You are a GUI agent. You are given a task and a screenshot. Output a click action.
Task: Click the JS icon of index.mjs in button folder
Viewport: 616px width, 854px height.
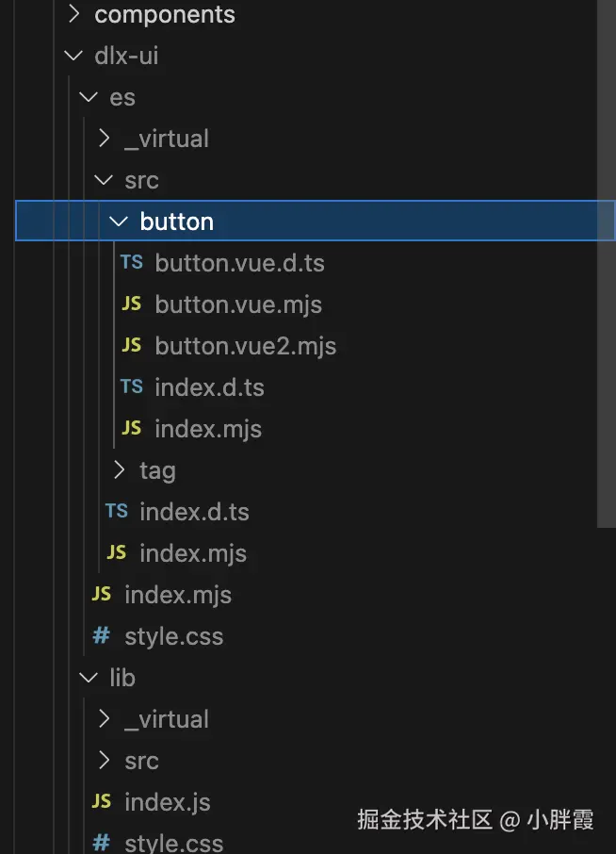pyautogui.click(x=132, y=429)
